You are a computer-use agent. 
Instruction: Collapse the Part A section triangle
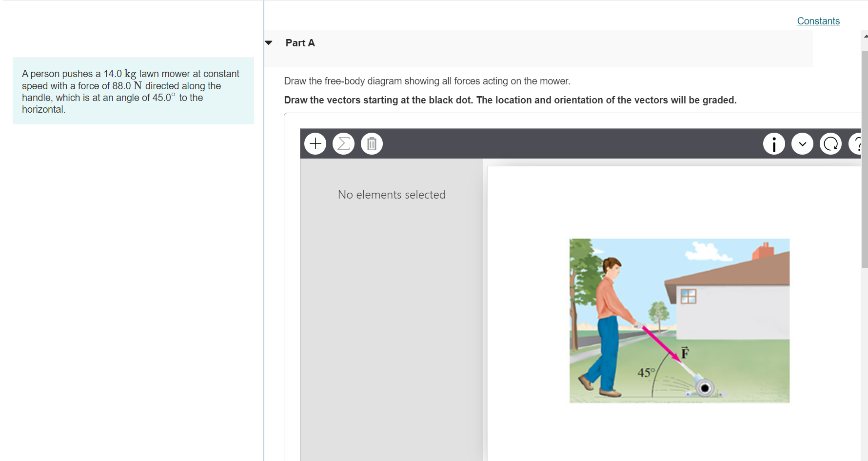(x=269, y=43)
